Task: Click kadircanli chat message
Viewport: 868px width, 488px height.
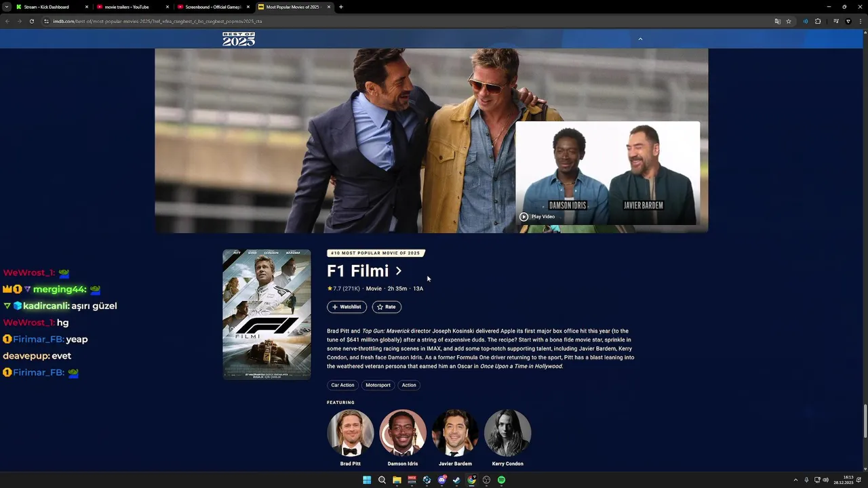Action: [x=60, y=306]
